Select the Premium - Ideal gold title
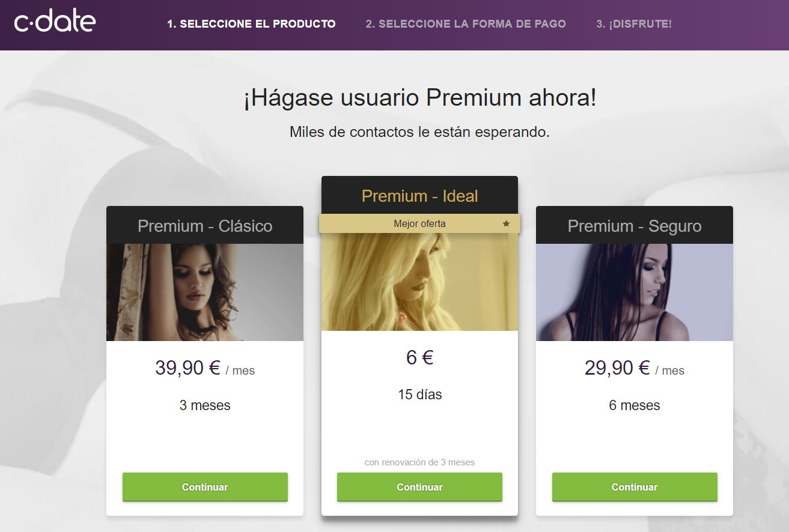789x532 pixels. pyautogui.click(x=419, y=196)
